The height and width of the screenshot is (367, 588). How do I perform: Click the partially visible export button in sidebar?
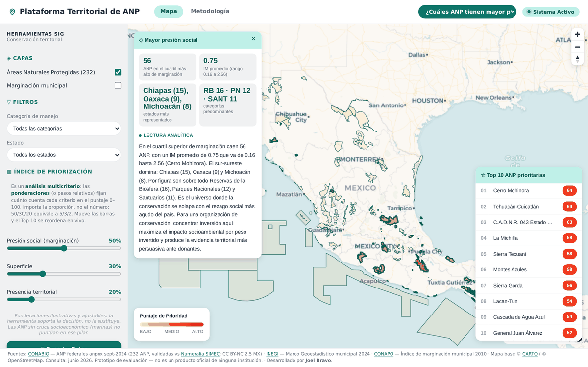coord(64,344)
